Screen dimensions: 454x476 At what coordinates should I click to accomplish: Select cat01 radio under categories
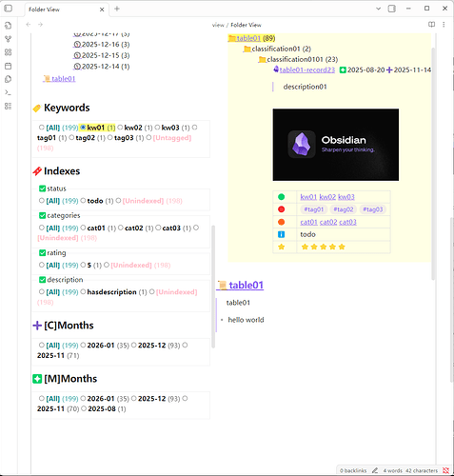[83, 228]
